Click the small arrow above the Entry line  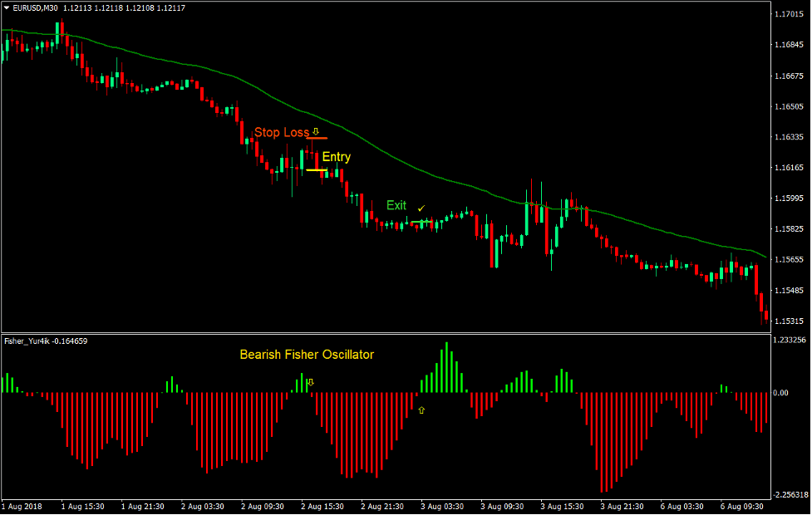[x=315, y=131]
